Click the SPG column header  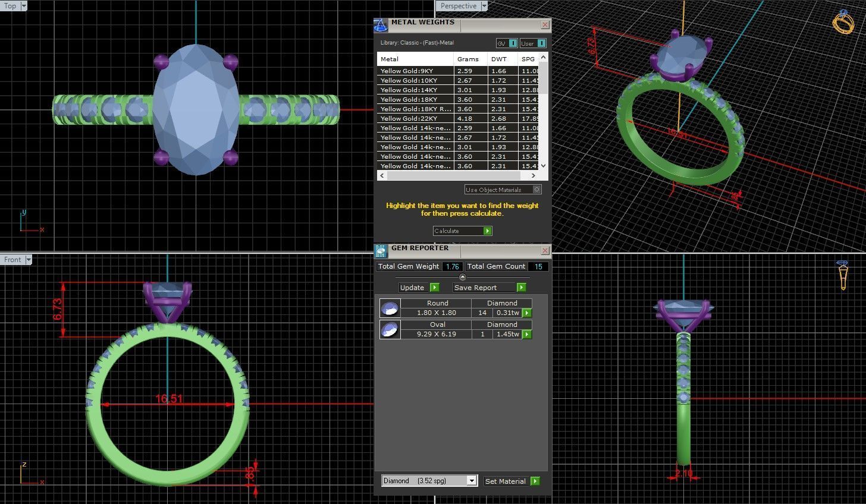528,59
